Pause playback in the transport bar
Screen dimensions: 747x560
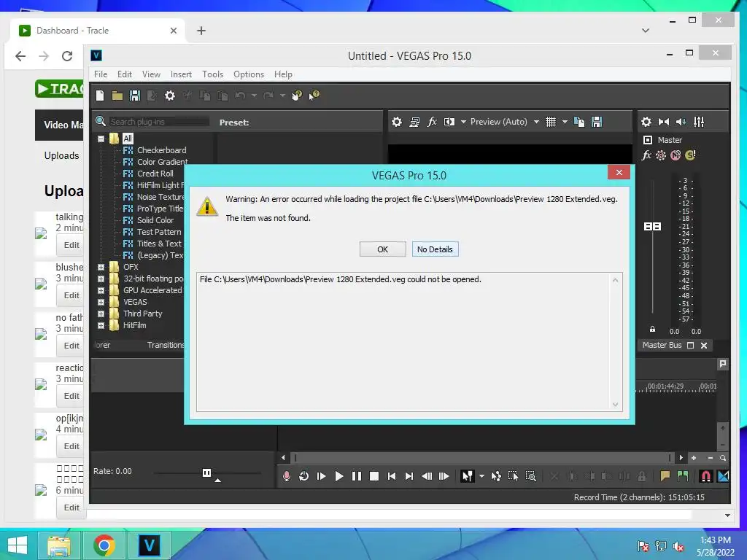coord(356,476)
